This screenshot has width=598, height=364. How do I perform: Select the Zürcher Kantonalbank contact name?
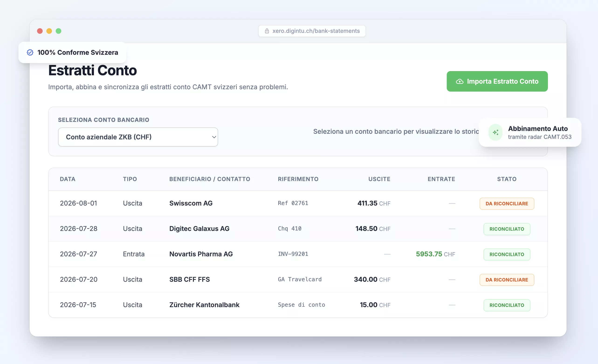tap(204, 305)
